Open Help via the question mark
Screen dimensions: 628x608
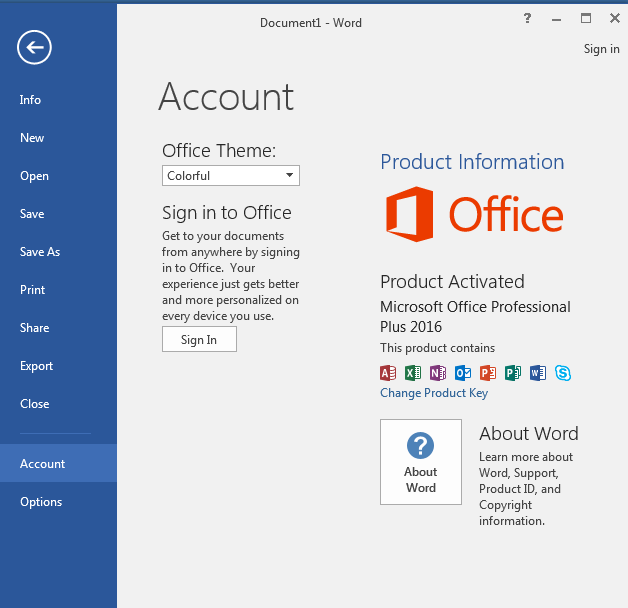tap(527, 18)
